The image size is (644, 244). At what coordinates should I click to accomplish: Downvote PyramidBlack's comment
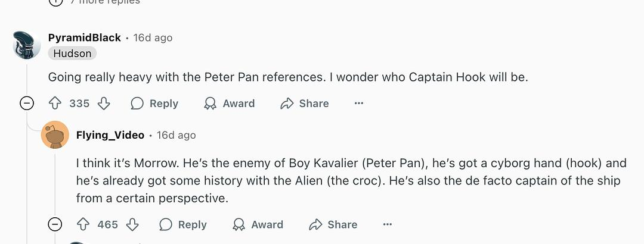pyautogui.click(x=104, y=104)
